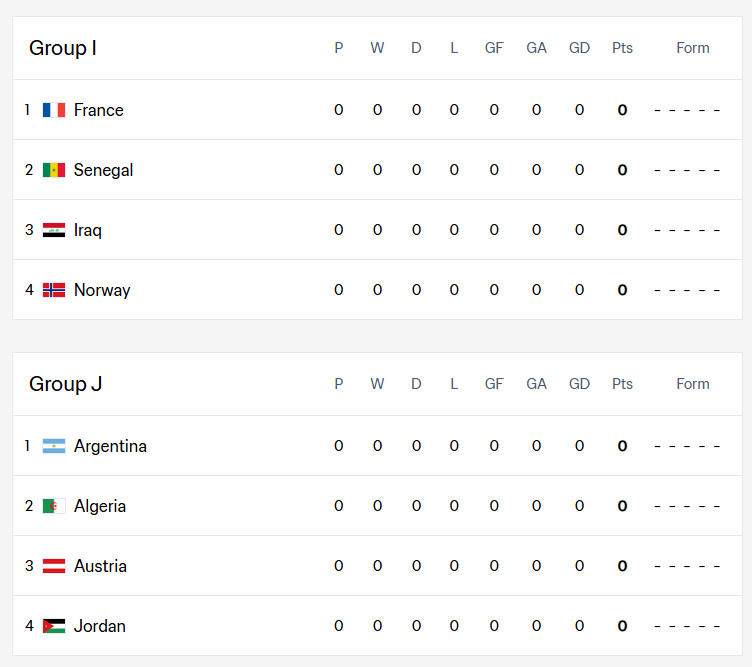Click the Austria flag icon
The height and width of the screenshot is (667, 752).
54,566
